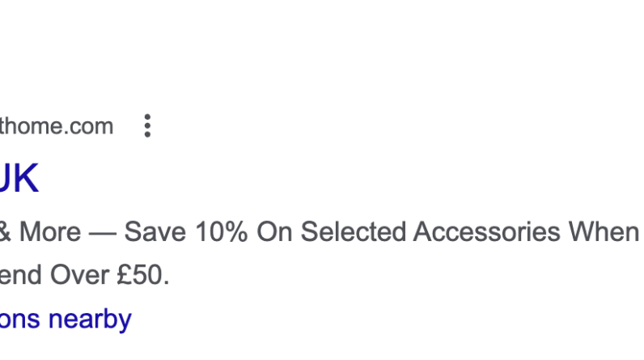The height and width of the screenshot is (360, 644).
Task: Click the em dash in the ad description
Action: (x=103, y=233)
